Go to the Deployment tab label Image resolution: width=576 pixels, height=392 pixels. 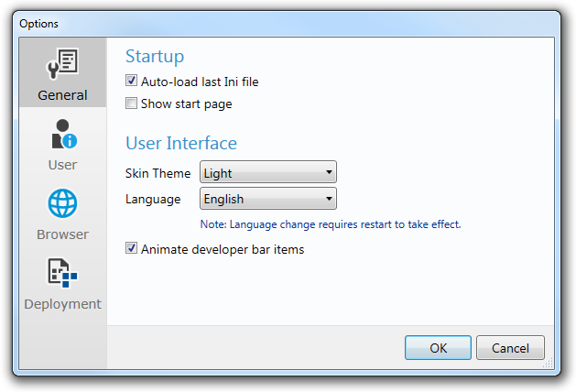[x=62, y=304]
